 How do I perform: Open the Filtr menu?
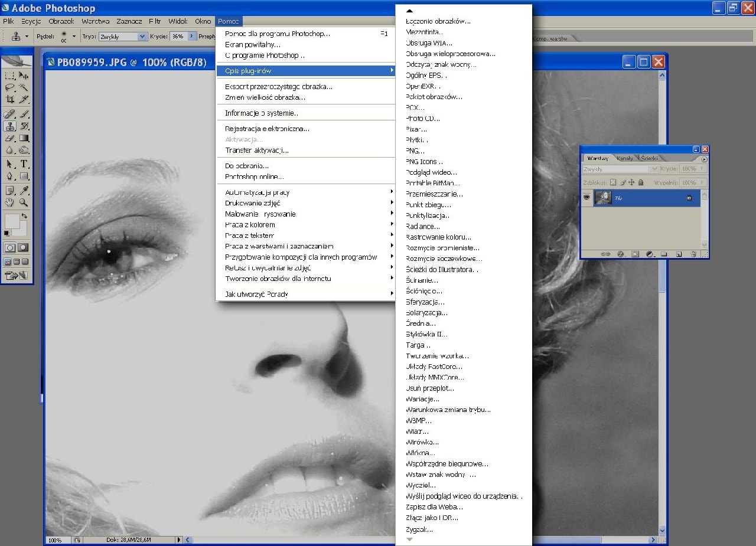tap(155, 21)
